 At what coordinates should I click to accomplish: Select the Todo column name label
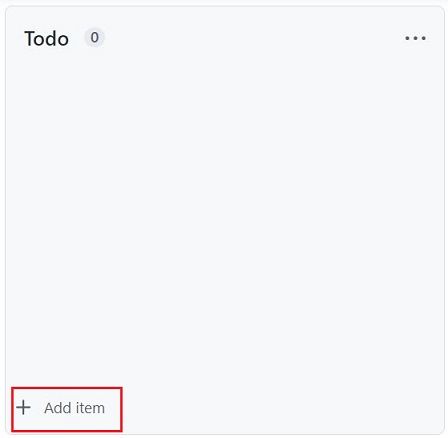click(47, 39)
